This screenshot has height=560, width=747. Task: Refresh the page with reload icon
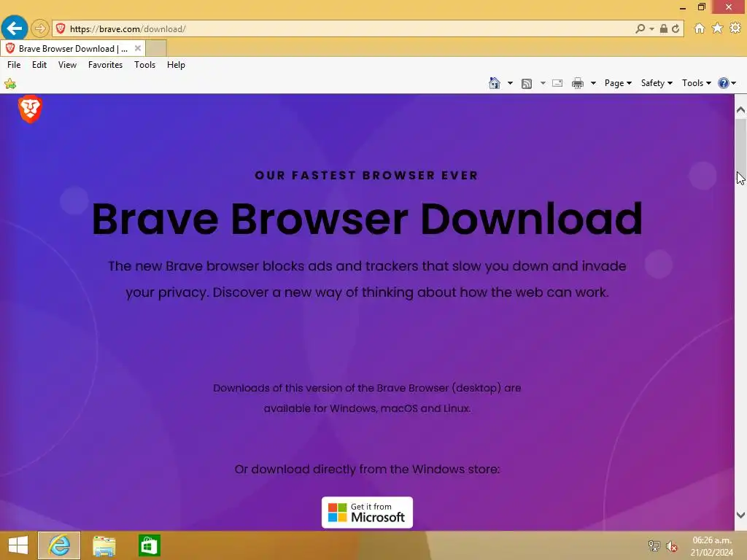[x=676, y=28]
